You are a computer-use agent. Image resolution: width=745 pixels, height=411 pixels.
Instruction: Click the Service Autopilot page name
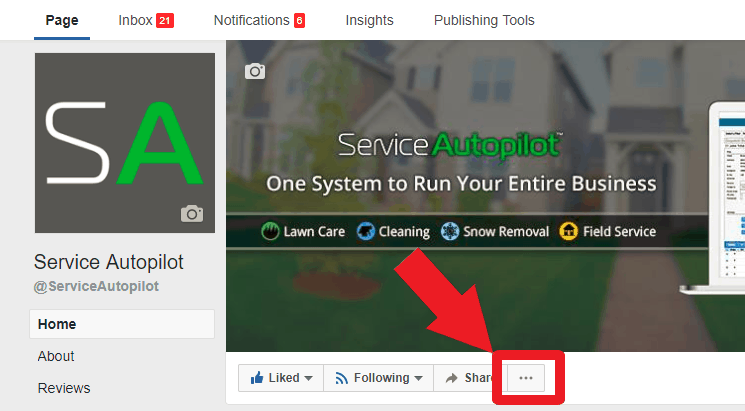tap(108, 262)
